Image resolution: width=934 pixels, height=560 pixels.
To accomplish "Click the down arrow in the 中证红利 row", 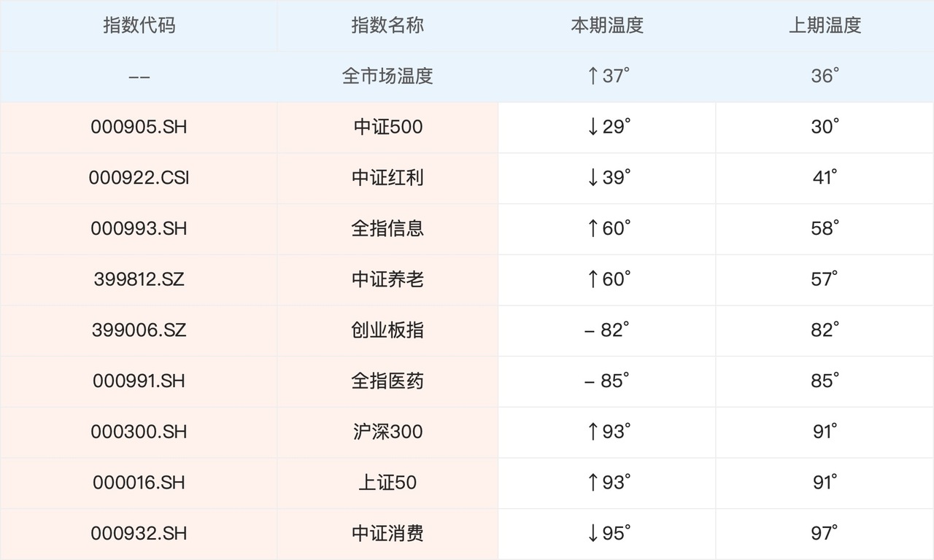I will pos(593,178).
